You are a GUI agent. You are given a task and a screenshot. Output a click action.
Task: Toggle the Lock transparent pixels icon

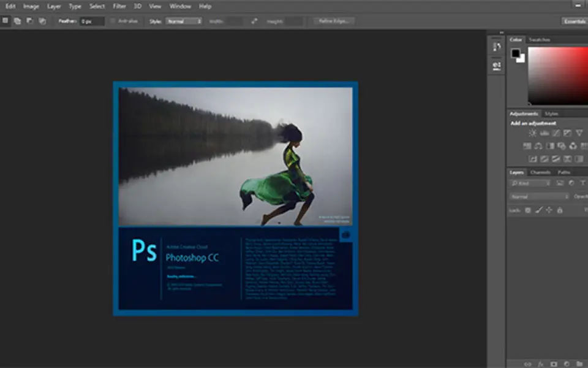pos(528,210)
